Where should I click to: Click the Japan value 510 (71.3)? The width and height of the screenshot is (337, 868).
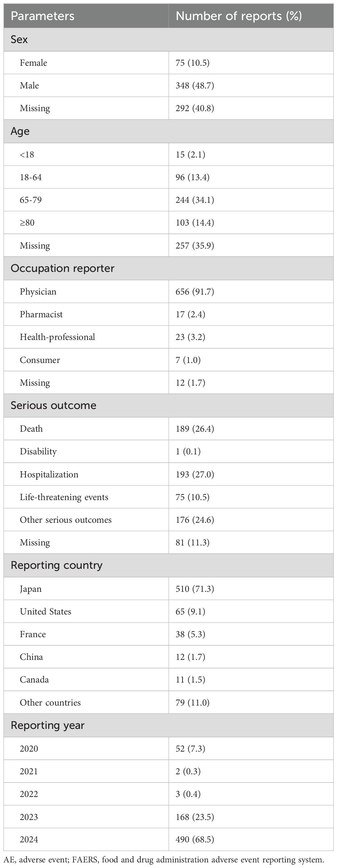pyautogui.click(x=195, y=589)
